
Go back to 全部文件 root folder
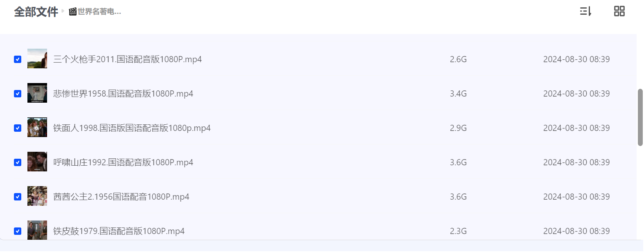(x=36, y=12)
